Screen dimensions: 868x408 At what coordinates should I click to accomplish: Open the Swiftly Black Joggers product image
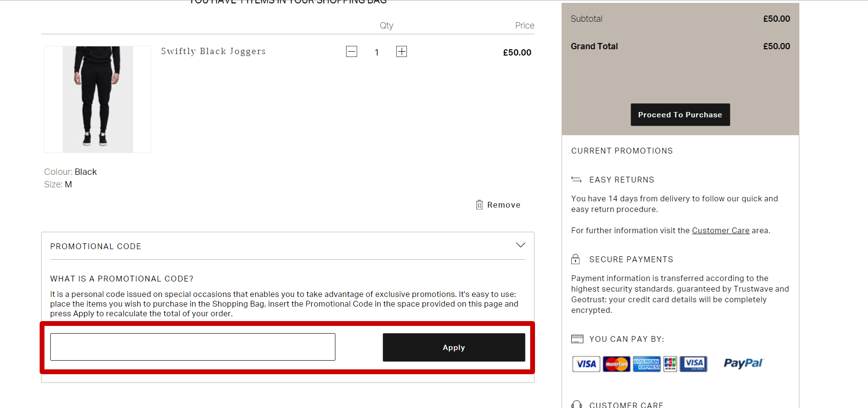[x=98, y=99]
